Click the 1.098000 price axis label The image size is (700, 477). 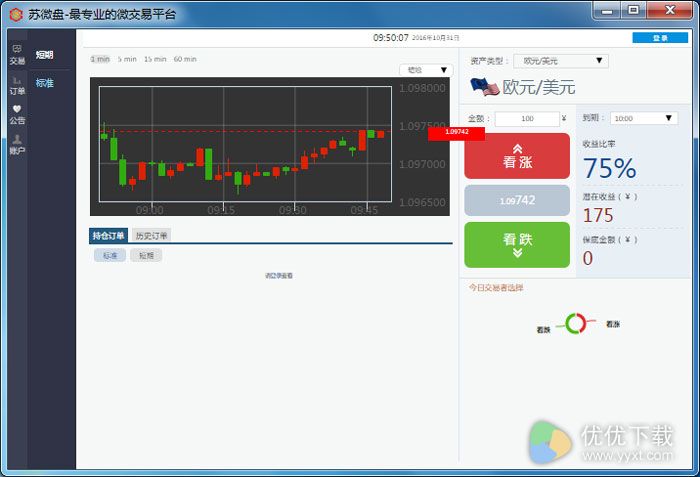422,88
